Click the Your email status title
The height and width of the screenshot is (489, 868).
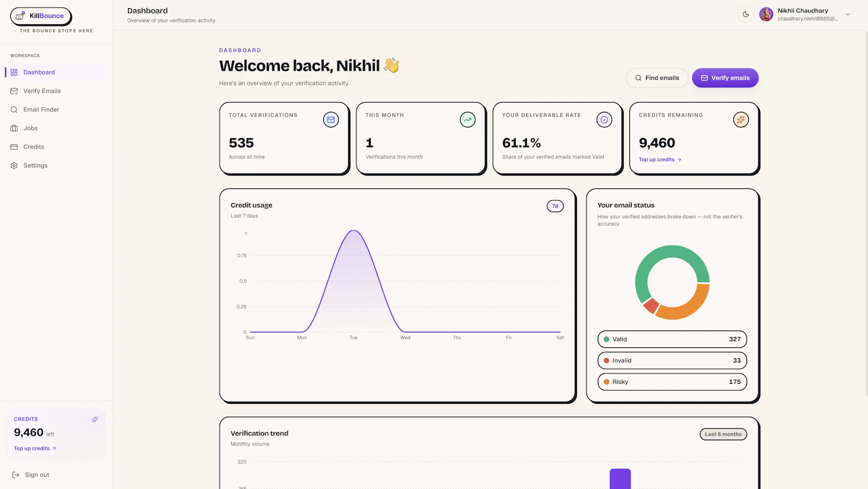point(626,205)
